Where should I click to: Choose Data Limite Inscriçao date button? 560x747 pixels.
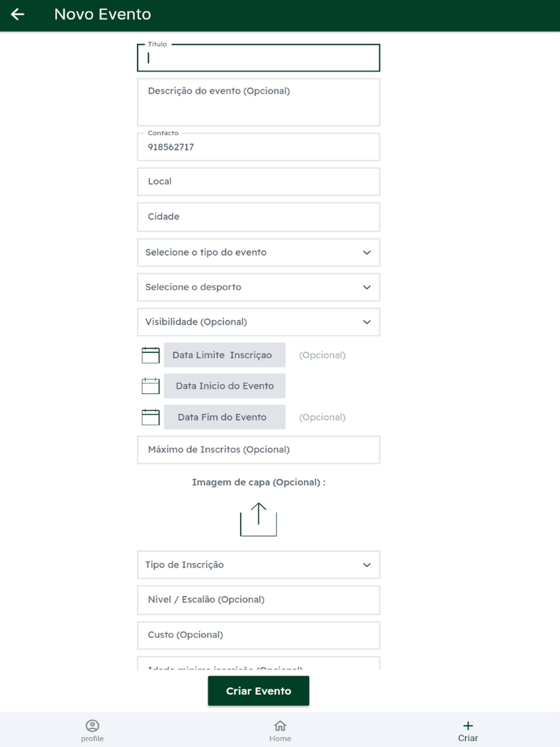click(x=225, y=355)
